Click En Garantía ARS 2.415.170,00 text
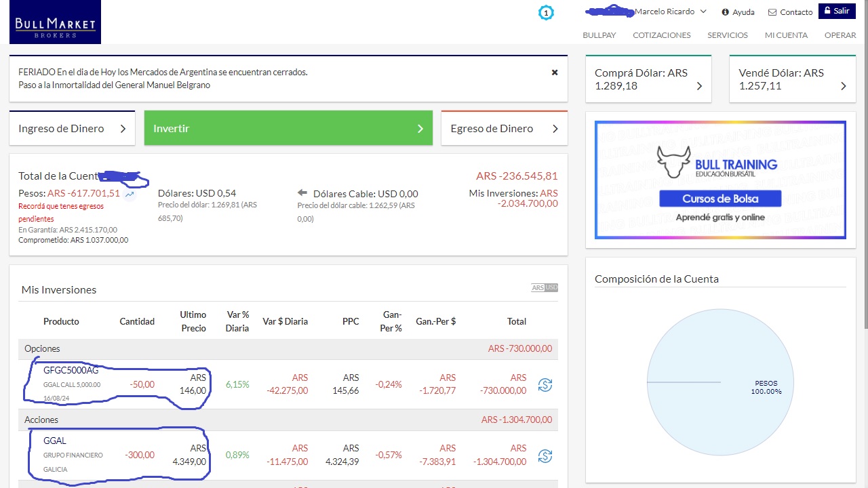 click(x=68, y=230)
